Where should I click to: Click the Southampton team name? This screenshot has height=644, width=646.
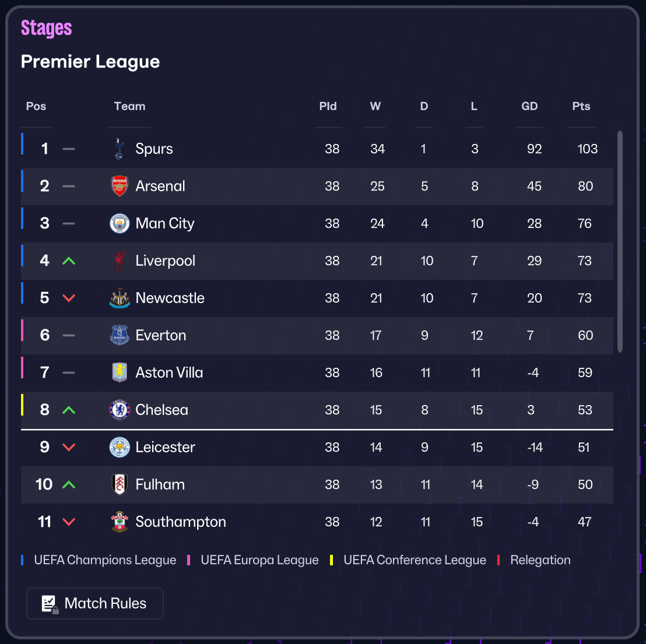181,522
